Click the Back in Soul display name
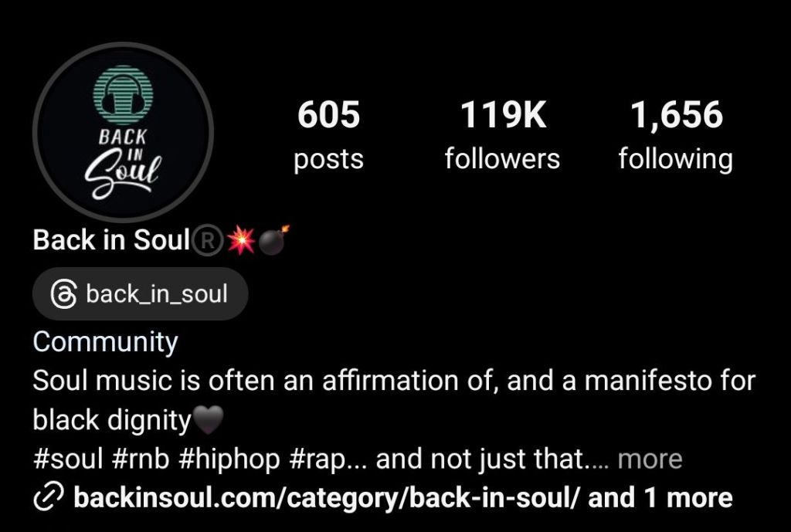The width and height of the screenshot is (791, 532). click(x=111, y=239)
